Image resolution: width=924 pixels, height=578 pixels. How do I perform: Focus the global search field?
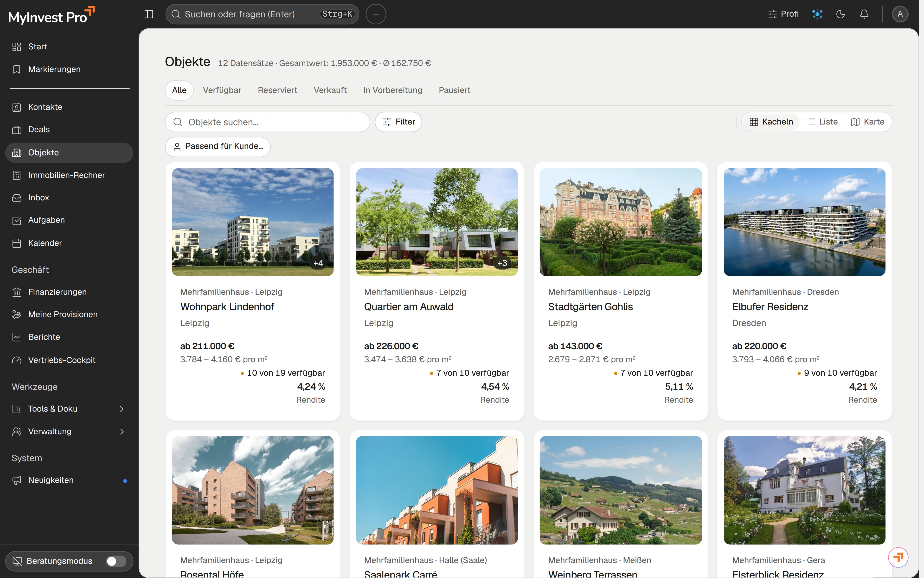262,14
